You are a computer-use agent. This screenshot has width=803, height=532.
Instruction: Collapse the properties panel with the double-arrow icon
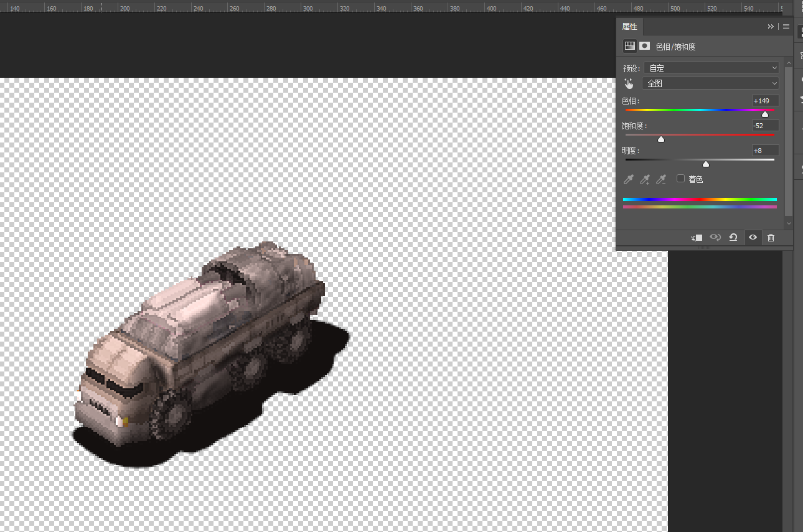click(x=771, y=27)
